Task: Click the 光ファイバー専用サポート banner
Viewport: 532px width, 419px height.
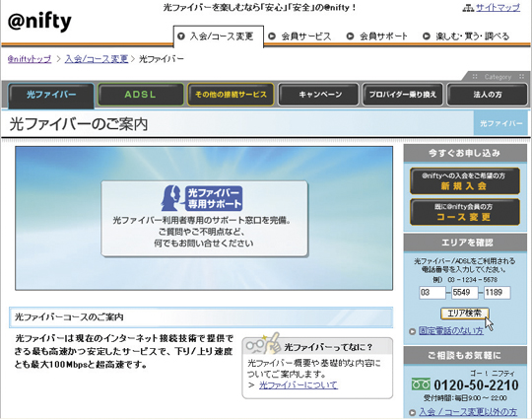Action: 205,219
